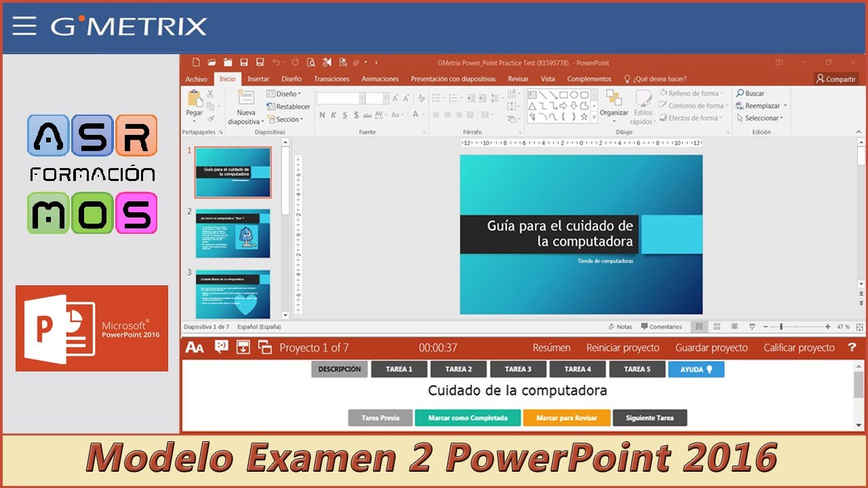
Task: Select the star shape in shapes gallery
Action: coord(585,117)
